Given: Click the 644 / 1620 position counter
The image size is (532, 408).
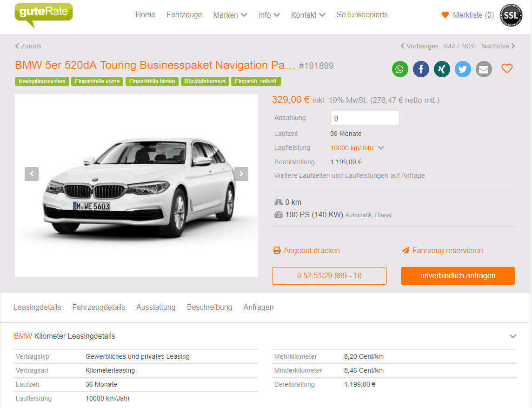Looking at the screenshot, I should click(460, 46).
